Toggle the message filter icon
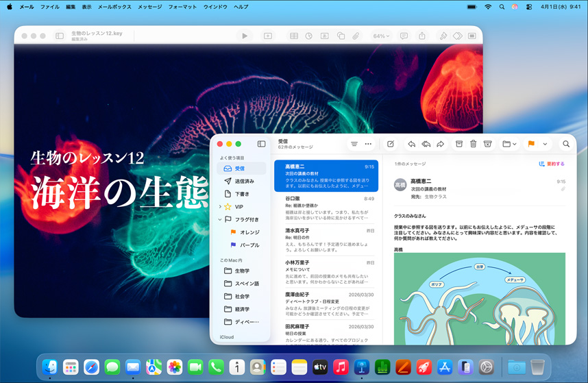The image size is (588, 383). tap(354, 144)
